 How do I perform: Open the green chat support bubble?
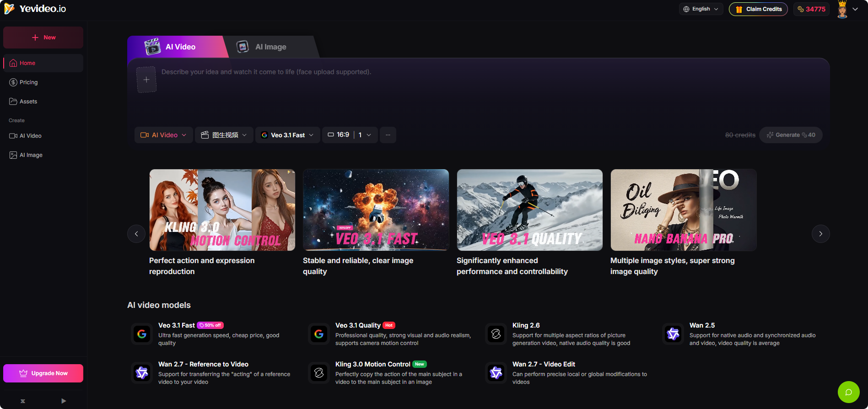[x=848, y=392]
